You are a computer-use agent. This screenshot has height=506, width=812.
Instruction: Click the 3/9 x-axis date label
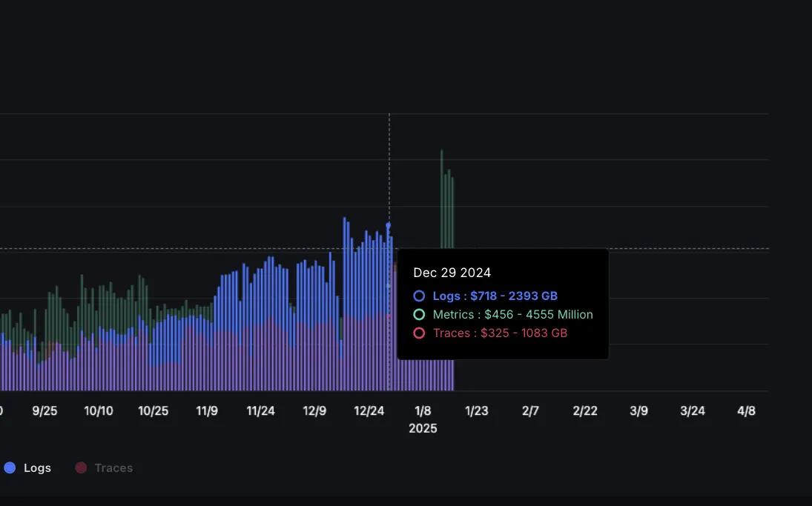point(638,411)
